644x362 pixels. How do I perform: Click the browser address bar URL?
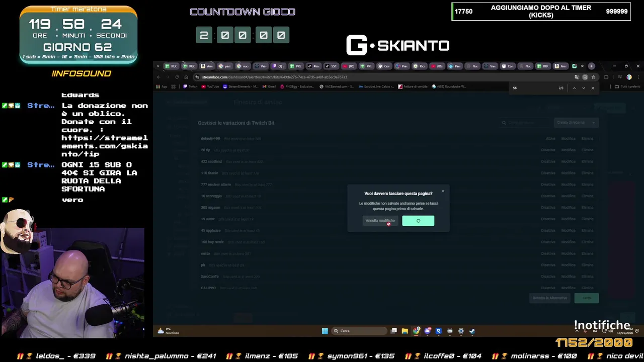(x=274, y=77)
